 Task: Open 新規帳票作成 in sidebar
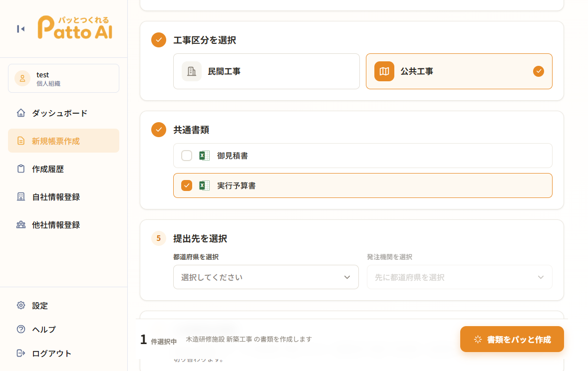[x=64, y=141]
